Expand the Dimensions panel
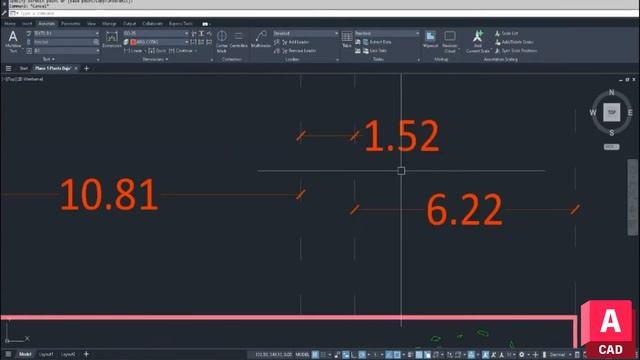Image resolution: width=640 pixels, height=360 pixels. (155, 60)
